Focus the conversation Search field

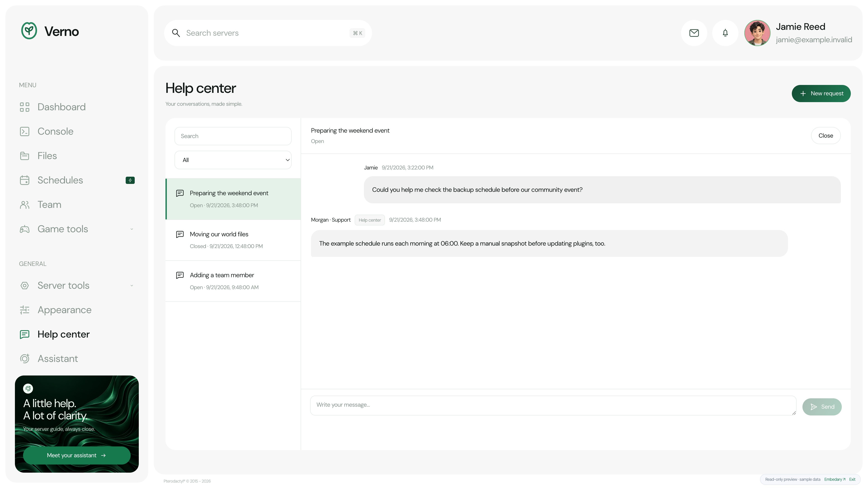pos(233,136)
